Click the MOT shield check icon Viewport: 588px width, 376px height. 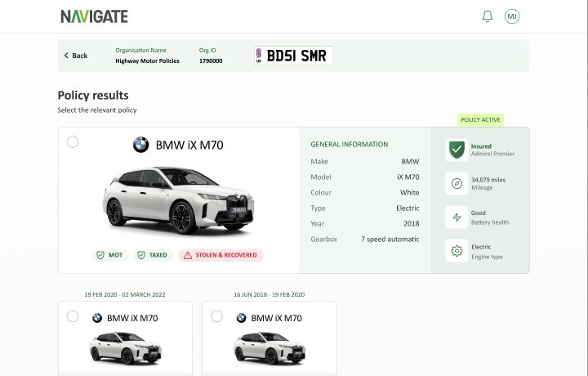(100, 255)
